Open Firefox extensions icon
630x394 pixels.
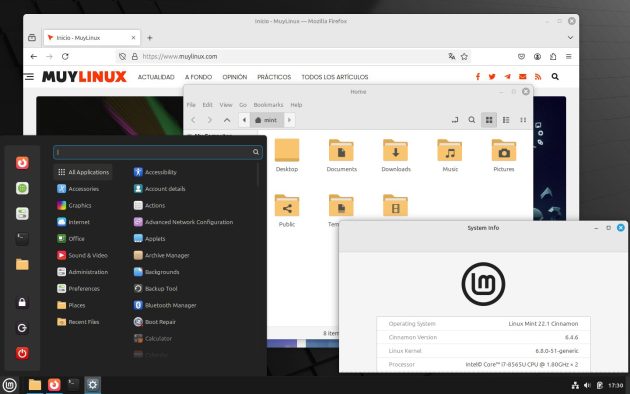pos(553,57)
